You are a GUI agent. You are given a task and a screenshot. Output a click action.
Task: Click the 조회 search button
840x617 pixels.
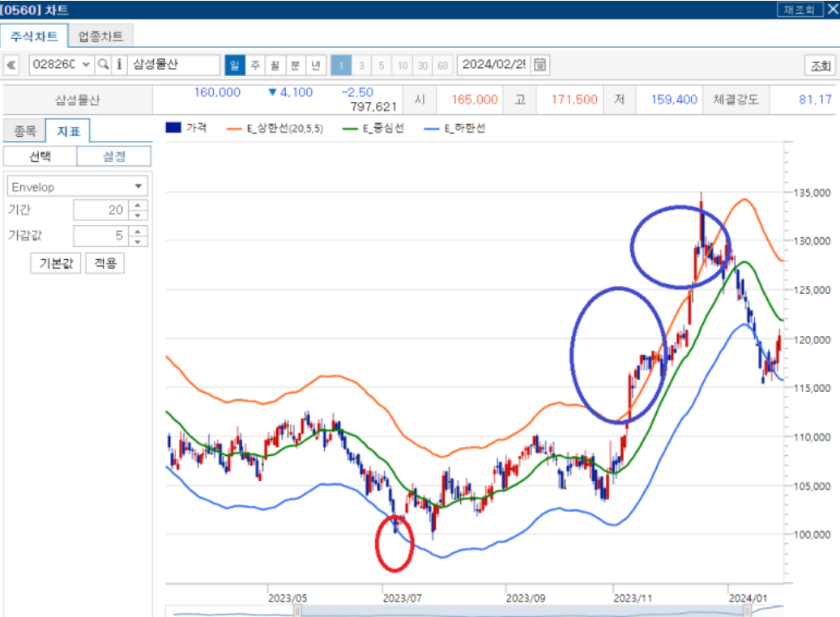821,66
